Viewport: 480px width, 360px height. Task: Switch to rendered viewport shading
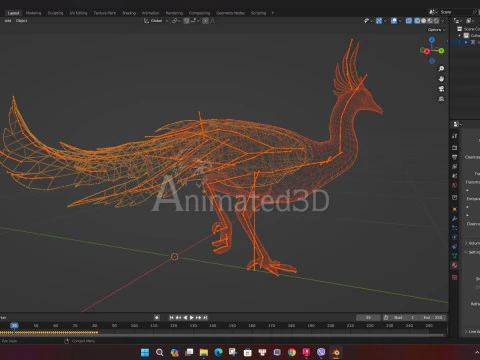point(436,21)
